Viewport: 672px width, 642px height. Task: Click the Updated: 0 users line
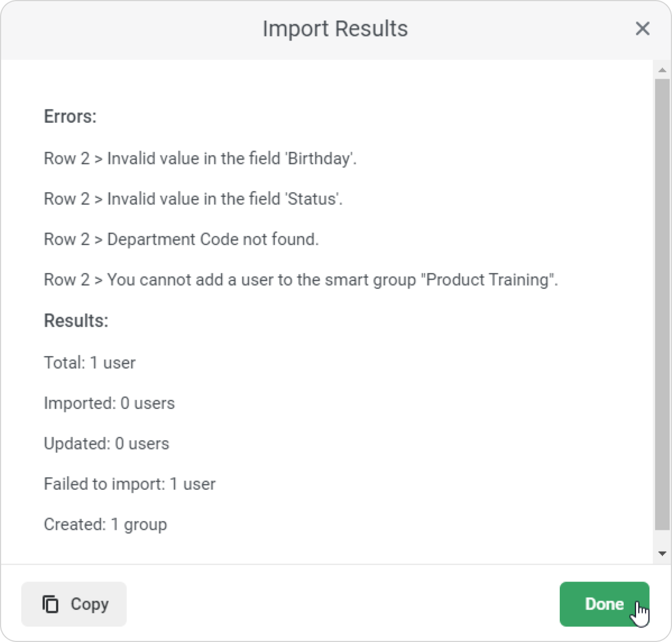(107, 444)
